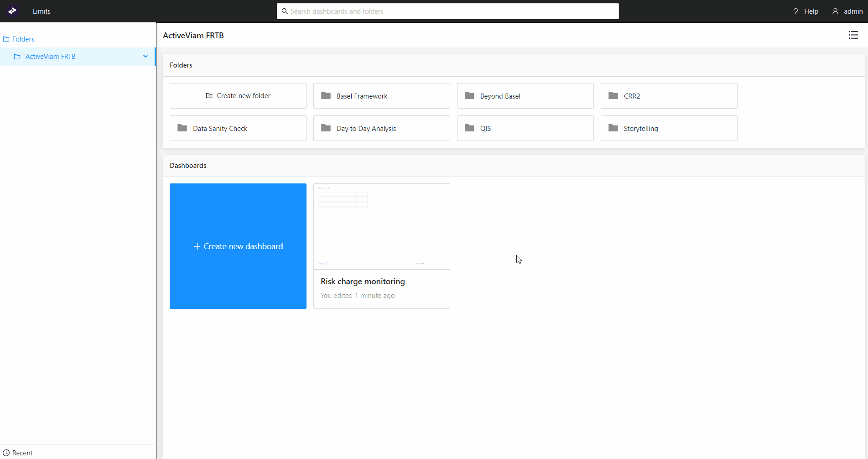The height and width of the screenshot is (459, 868).
Task: Click the Basel Framework folder icon
Action: coord(326,95)
